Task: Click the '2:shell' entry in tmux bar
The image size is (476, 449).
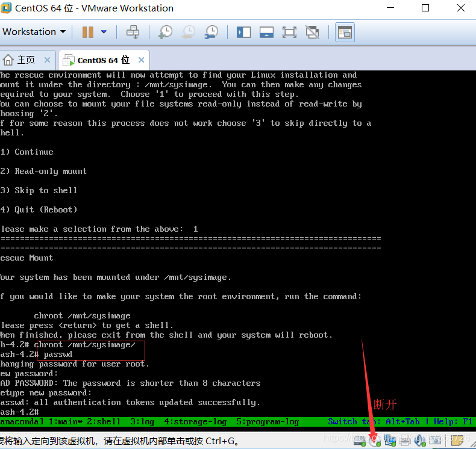Action: click(104, 422)
